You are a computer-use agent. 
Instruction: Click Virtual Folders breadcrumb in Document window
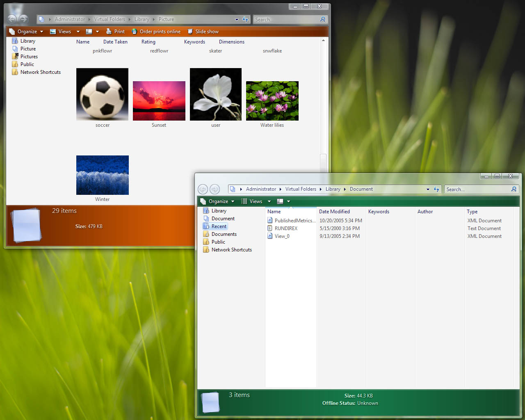click(301, 189)
